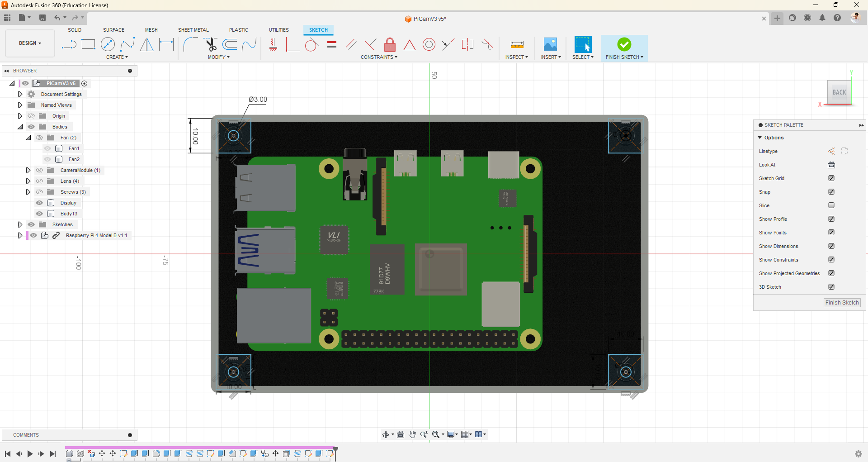Collapse the Bodies folder
The width and height of the screenshot is (868, 462).
tap(20, 127)
